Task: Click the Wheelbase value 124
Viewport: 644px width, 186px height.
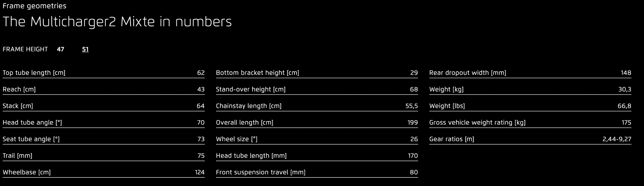Action: pos(200,172)
